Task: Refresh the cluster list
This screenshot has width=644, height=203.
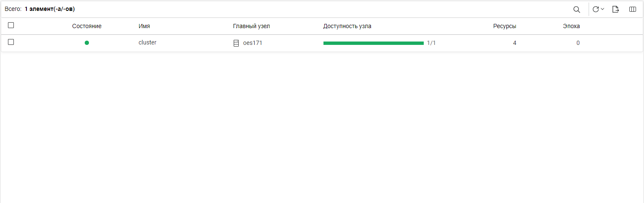Action: [x=595, y=9]
